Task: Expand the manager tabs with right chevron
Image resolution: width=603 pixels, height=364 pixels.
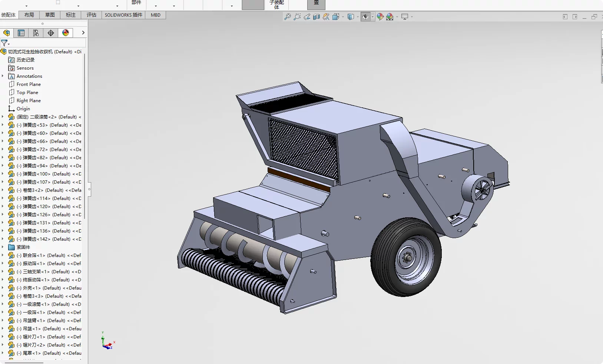Action: 83,33
